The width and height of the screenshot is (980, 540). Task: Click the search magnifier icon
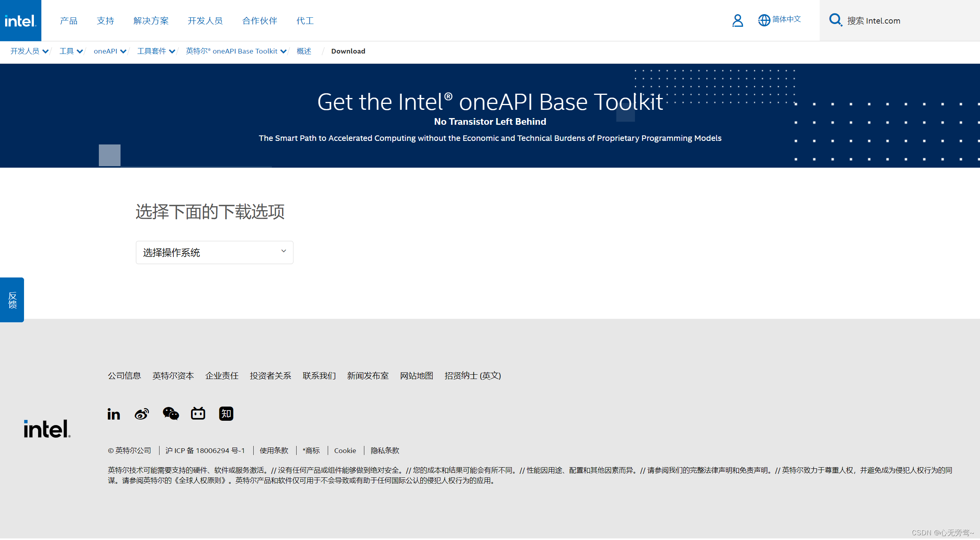pyautogui.click(x=835, y=20)
